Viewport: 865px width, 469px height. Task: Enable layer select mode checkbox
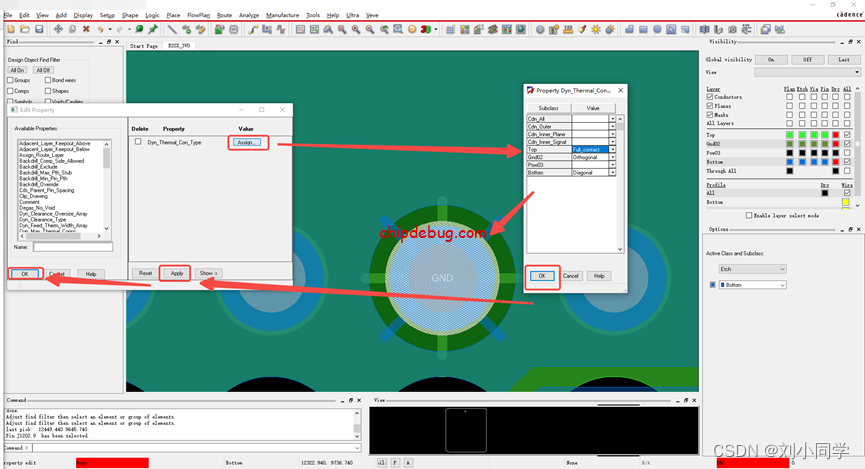[749, 215]
